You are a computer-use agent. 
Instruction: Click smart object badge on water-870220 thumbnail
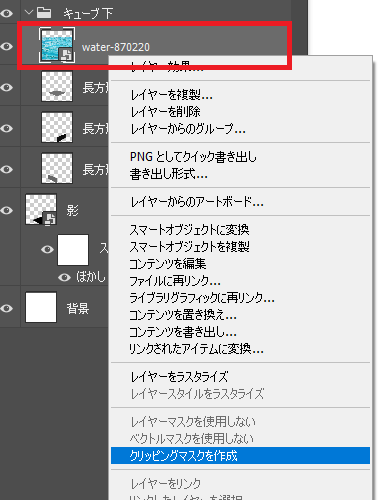click(66, 54)
